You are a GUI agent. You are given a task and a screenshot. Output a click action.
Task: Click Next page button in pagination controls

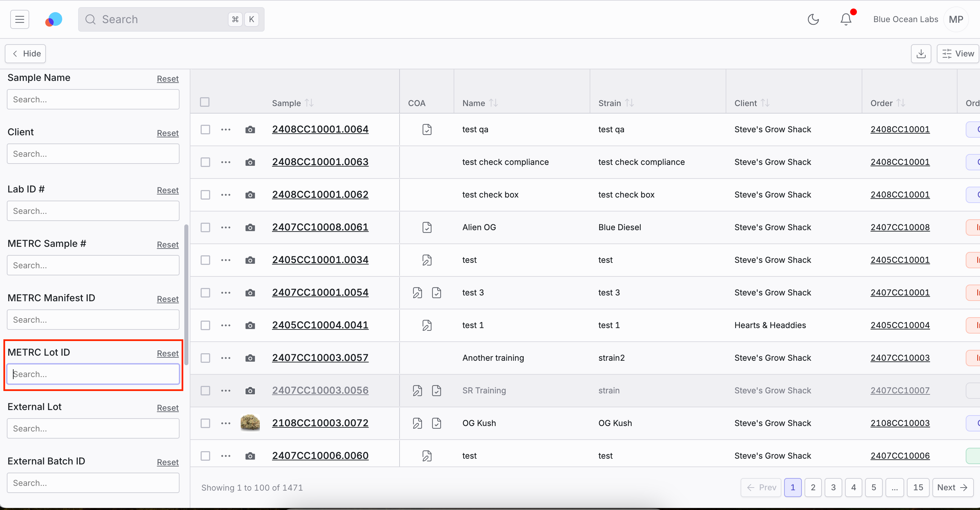953,487
